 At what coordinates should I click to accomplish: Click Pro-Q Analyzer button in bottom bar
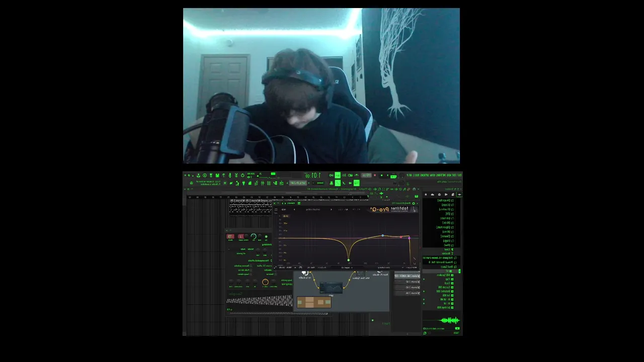point(321,267)
